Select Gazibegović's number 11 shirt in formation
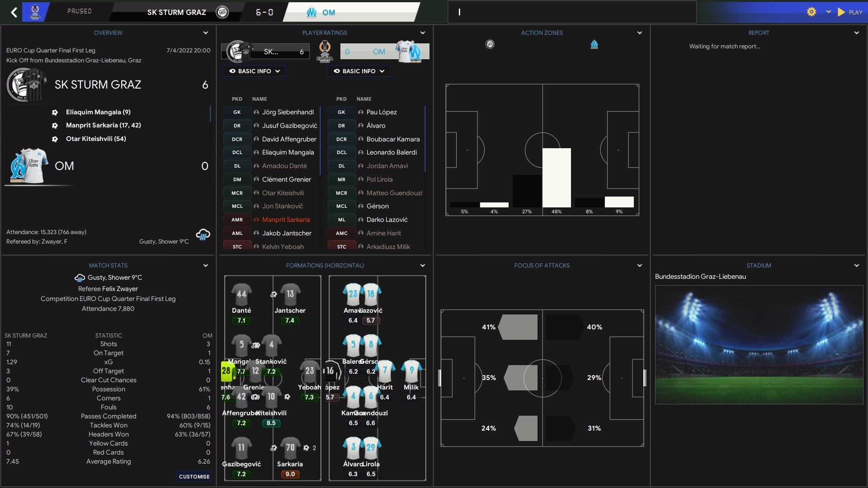The image size is (868, 488). (241, 448)
